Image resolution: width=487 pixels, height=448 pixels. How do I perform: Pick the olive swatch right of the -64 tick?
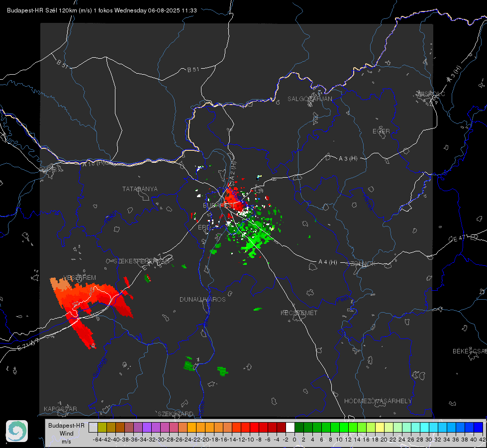[102, 427]
